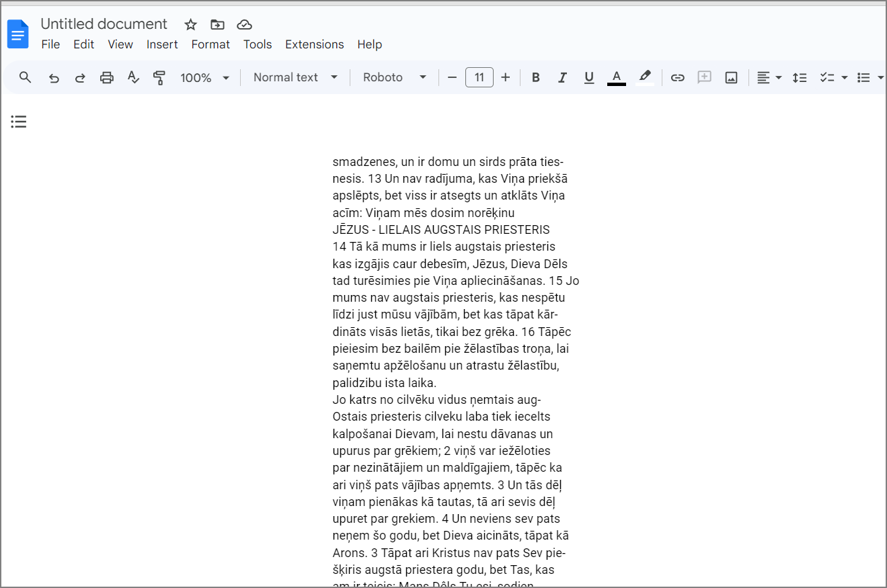Click the font size field showing 11

click(x=479, y=77)
